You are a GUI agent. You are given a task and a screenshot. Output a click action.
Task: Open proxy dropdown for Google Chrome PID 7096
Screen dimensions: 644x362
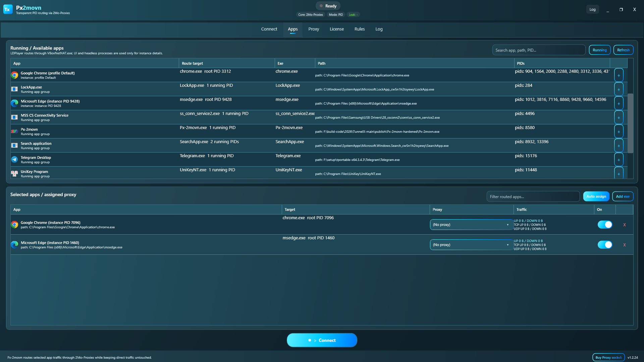[x=471, y=225]
